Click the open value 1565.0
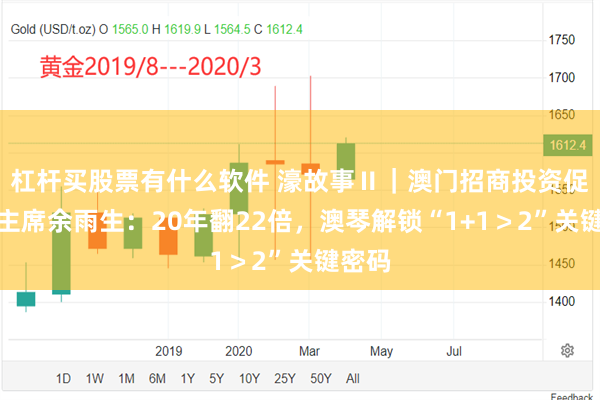Image resolution: width=600 pixels, height=400 pixels. 130,29
